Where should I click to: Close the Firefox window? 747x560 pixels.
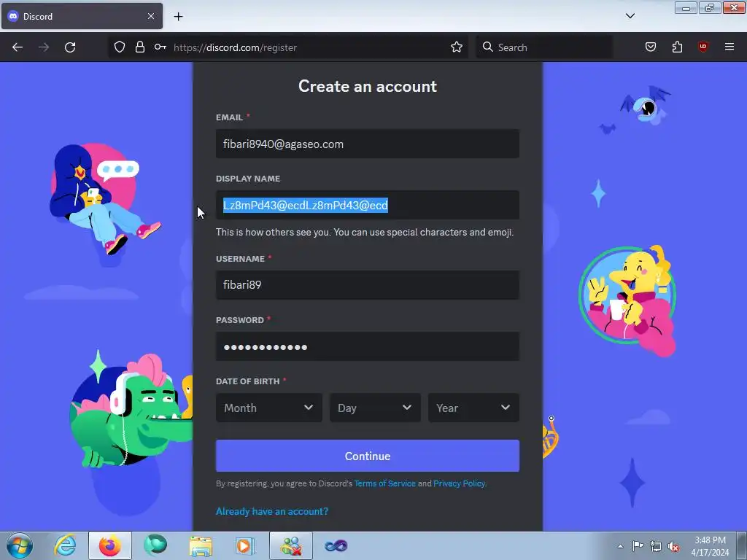pyautogui.click(x=734, y=7)
